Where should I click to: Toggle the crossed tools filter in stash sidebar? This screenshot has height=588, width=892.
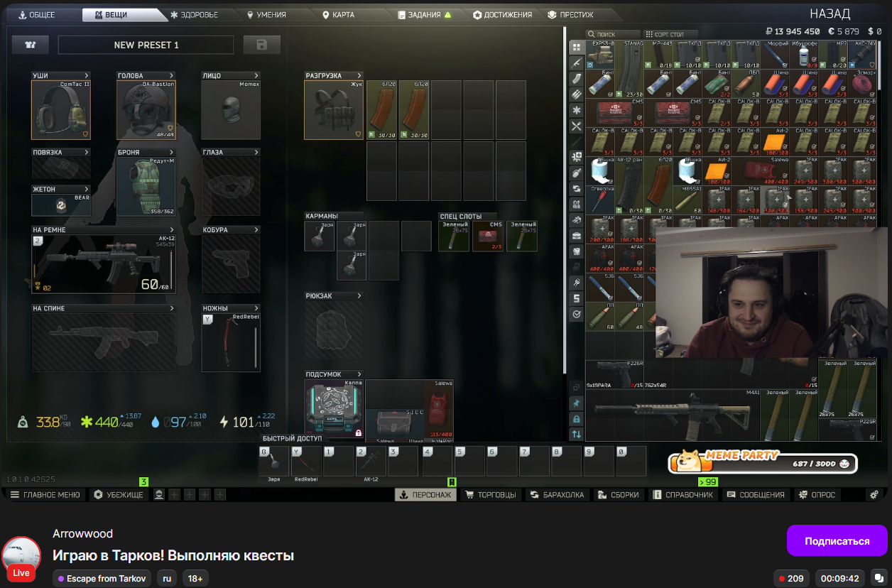(x=577, y=126)
